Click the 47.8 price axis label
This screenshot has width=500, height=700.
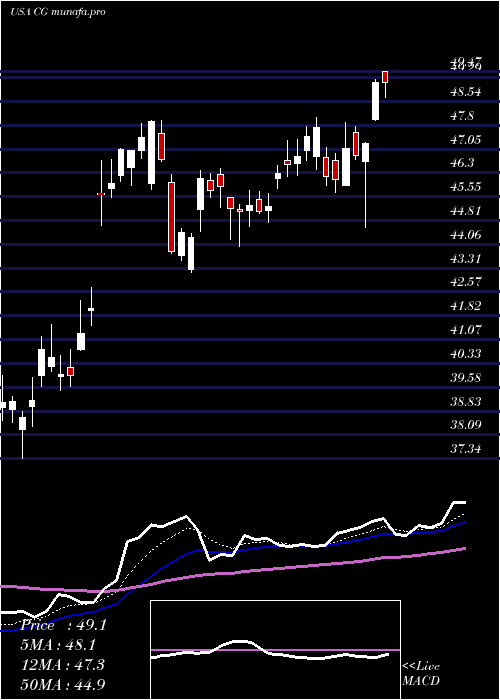[x=463, y=116]
